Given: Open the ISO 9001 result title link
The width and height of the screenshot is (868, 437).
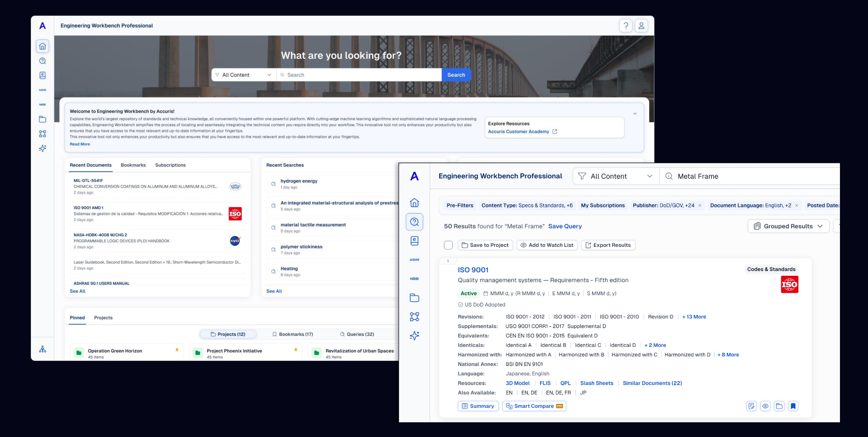Looking at the screenshot, I should coord(473,270).
